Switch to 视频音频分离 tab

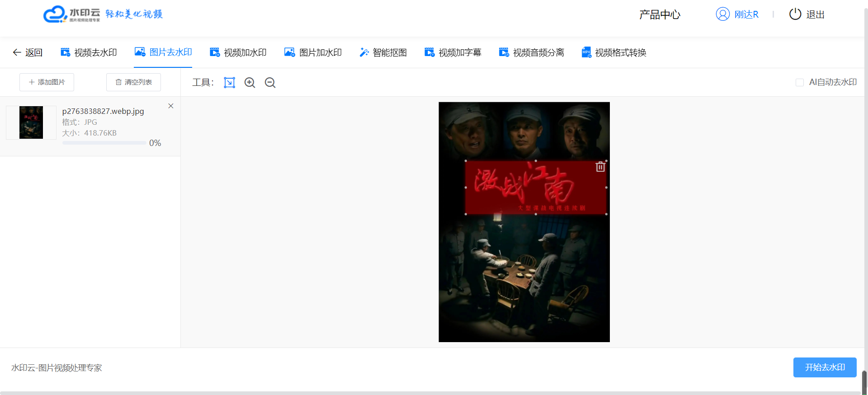pos(531,52)
